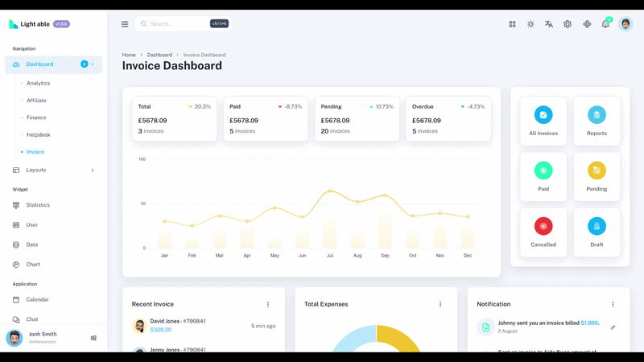644x362 pixels.
Task: Open the Affiliate submenu item
Action: pyautogui.click(x=36, y=101)
